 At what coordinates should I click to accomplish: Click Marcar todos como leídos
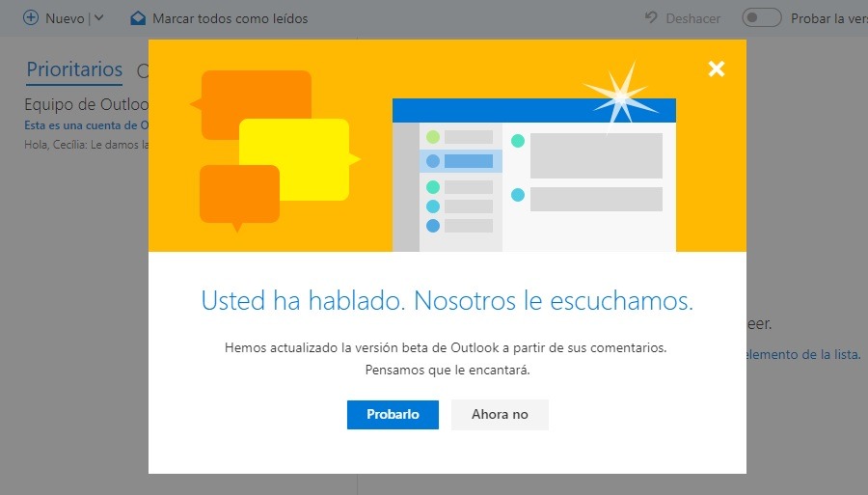pyautogui.click(x=230, y=18)
